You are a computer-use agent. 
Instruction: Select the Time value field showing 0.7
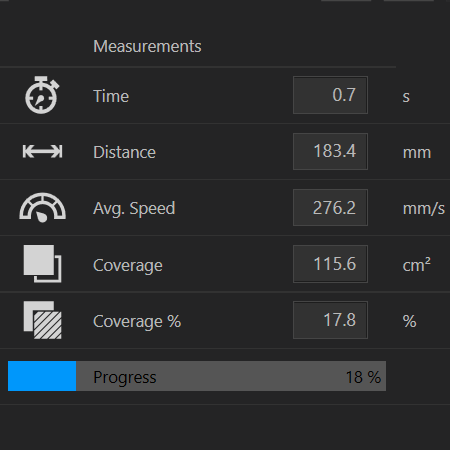[330, 95]
